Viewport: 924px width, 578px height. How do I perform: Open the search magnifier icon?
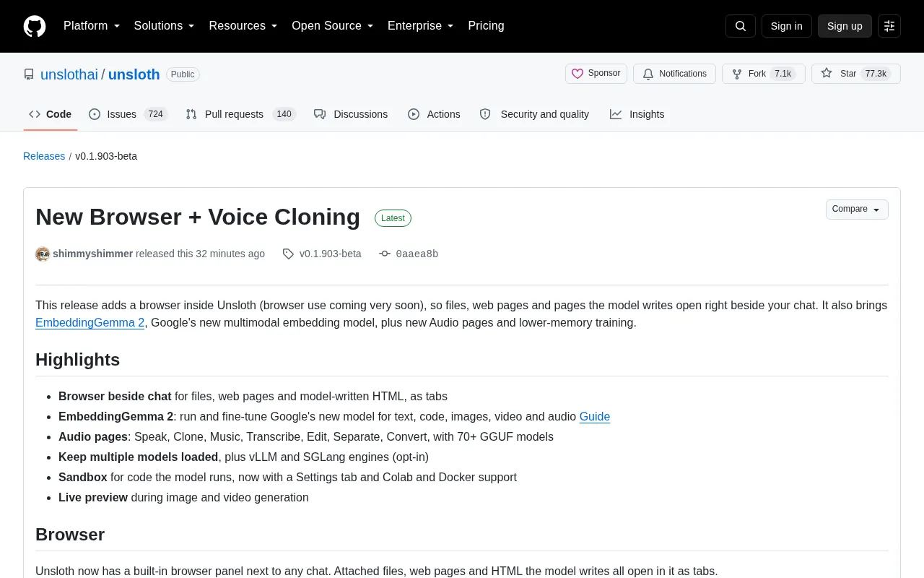(741, 26)
